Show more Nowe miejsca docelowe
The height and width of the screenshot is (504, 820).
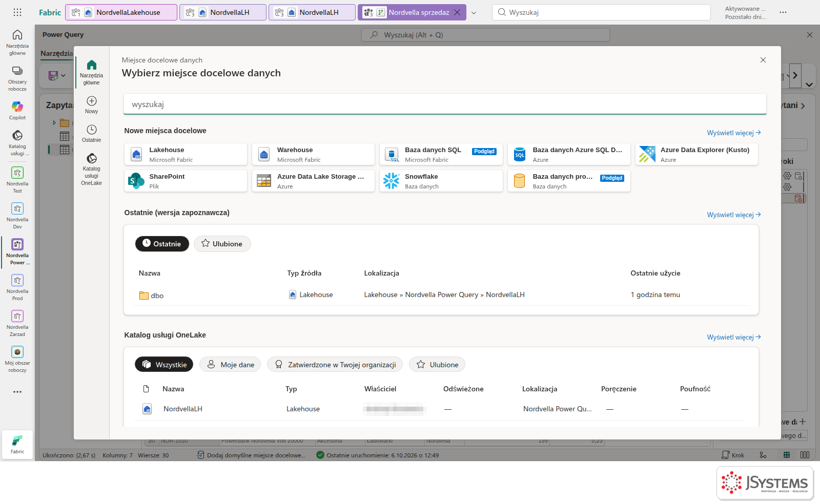tap(733, 133)
